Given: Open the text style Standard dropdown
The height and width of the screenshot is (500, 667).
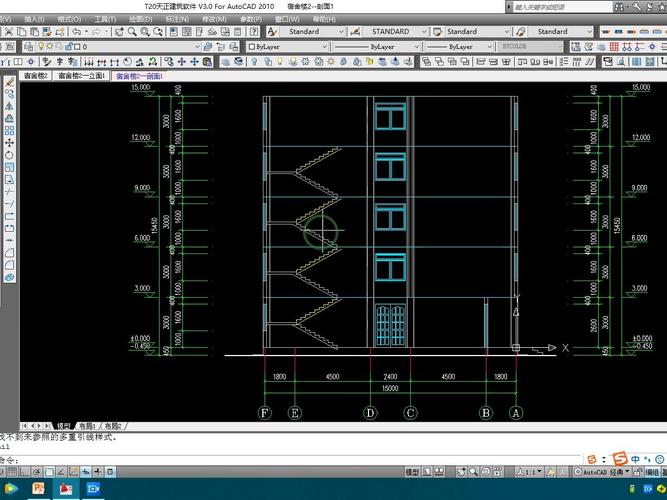Looking at the screenshot, I should tap(313, 32).
